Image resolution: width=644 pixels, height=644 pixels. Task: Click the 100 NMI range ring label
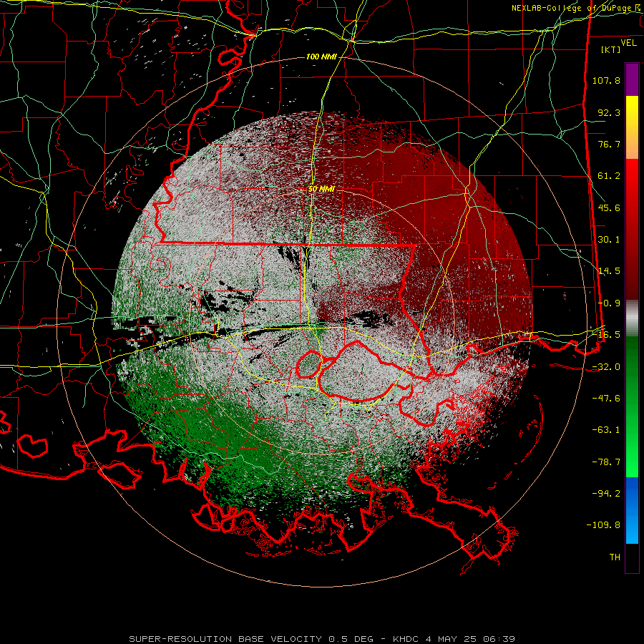(x=321, y=57)
